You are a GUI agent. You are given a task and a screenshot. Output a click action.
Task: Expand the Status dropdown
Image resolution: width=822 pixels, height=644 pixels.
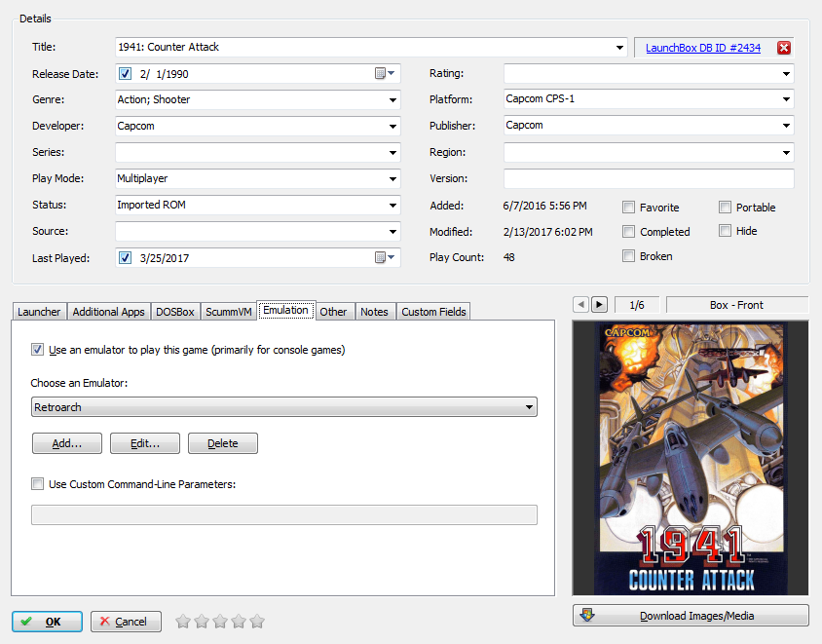392,205
